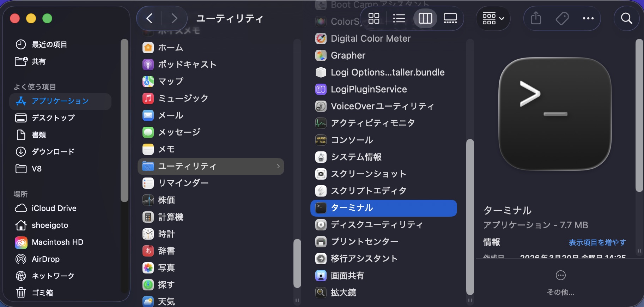Image resolution: width=644 pixels, height=307 pixels.
Task: Switch to gallery view
Action: coord(450,18)
